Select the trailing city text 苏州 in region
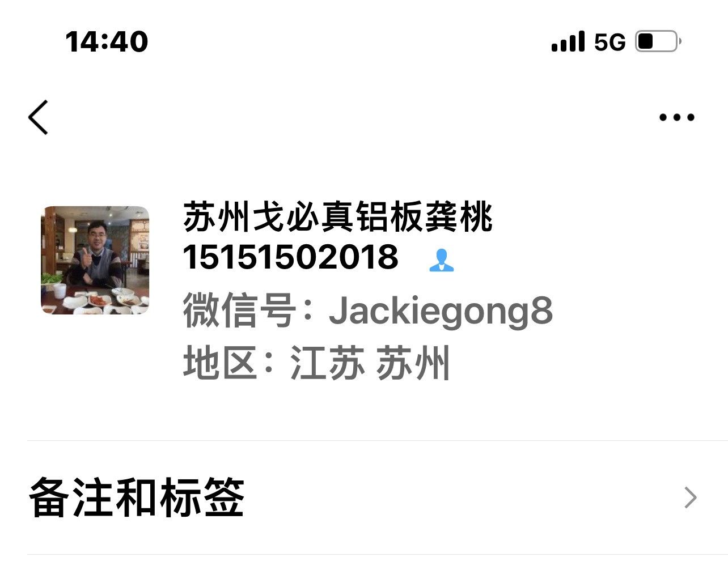Screen dimensions: 728x570 (413, 363)
